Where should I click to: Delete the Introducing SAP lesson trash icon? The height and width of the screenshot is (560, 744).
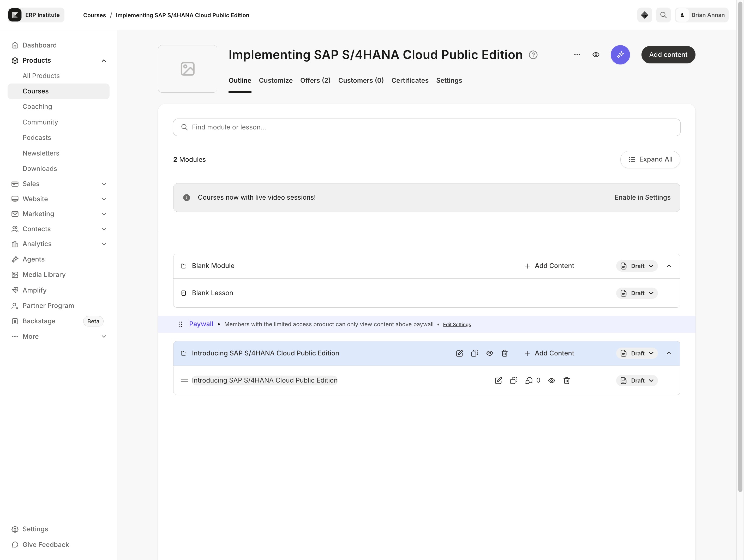tap(567, 380)
